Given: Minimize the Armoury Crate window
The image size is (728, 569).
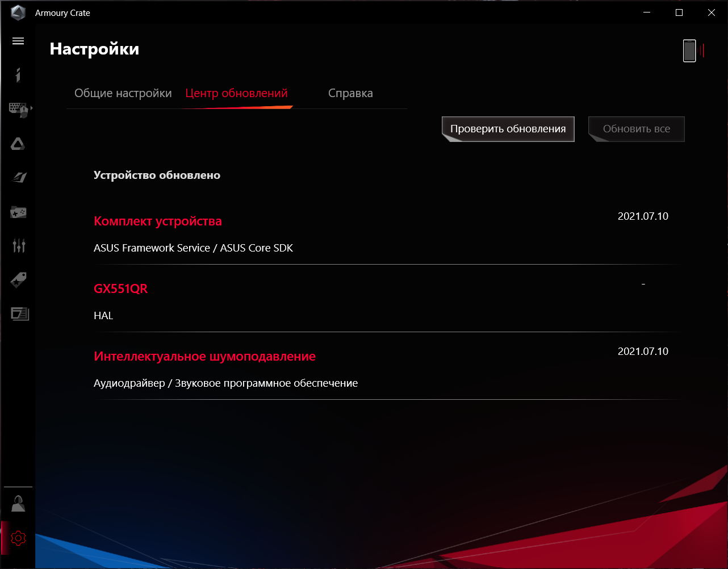Looking at the screenshot, I should tap(647, 12).
